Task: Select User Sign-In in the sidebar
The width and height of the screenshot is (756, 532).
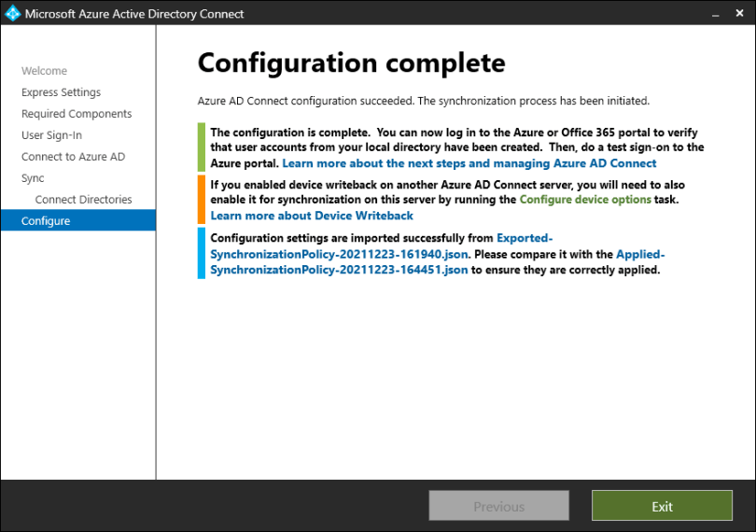Action: [52, 135]
